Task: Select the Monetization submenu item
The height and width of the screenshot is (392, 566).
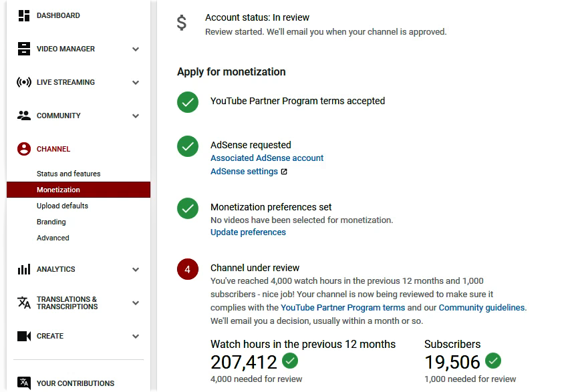Action: click(78, 190)
